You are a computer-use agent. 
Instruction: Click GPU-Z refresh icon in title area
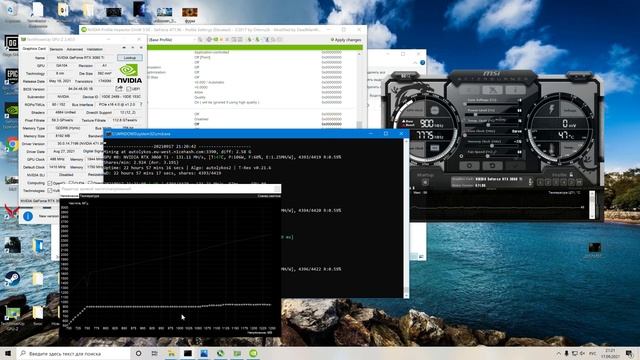(133, 48)
